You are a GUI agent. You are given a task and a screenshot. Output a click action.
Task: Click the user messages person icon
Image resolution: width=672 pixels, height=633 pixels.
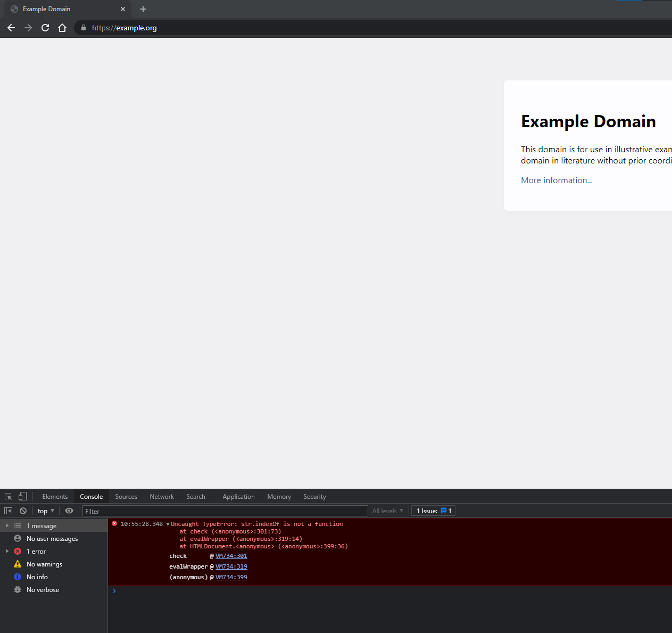(18, 538)
